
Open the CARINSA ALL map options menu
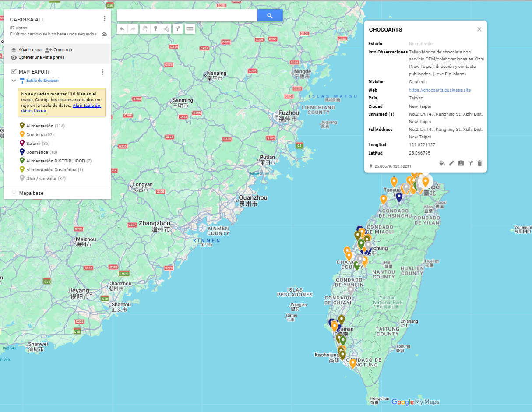click(x=104, y=19)
